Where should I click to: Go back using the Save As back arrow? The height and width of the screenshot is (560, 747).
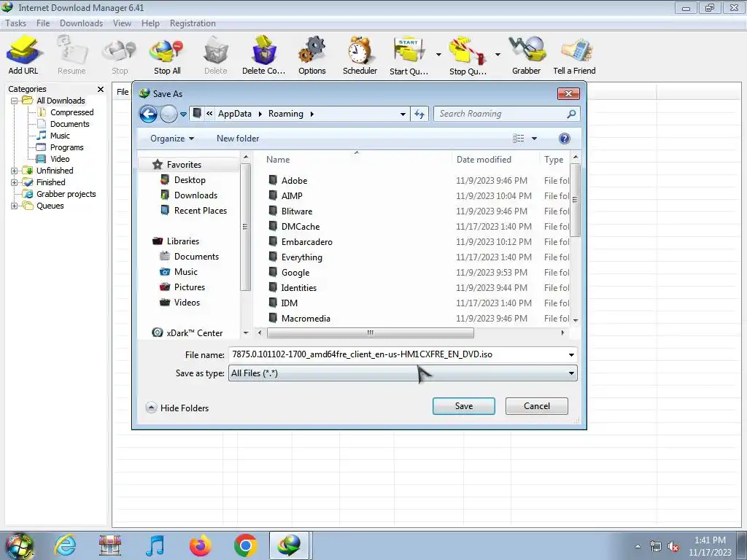(149, 114)
